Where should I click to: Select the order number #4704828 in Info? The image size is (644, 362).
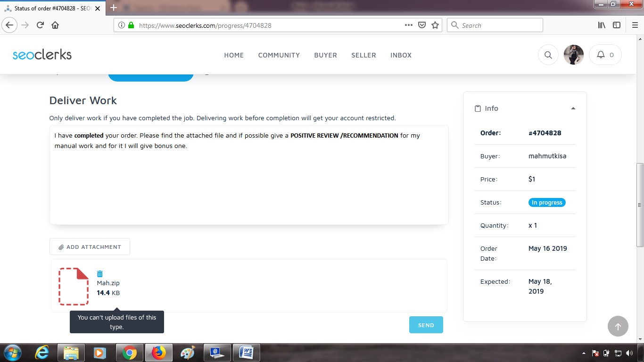click(545, 133)
